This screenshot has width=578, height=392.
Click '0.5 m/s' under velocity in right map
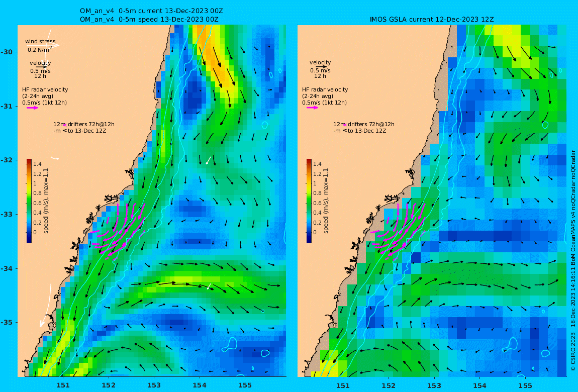pos(320,70)
